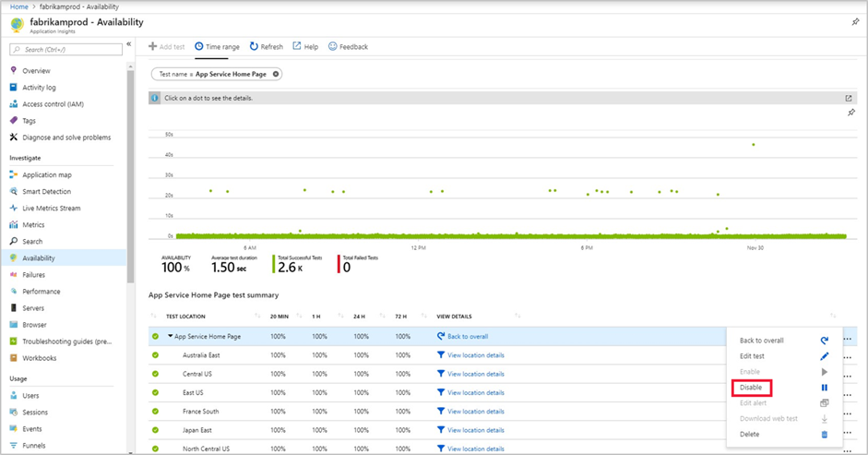This screenshot has width=868, height=455.
Task: Open Live Metrics Stream in sidebar
Action: 51,208
